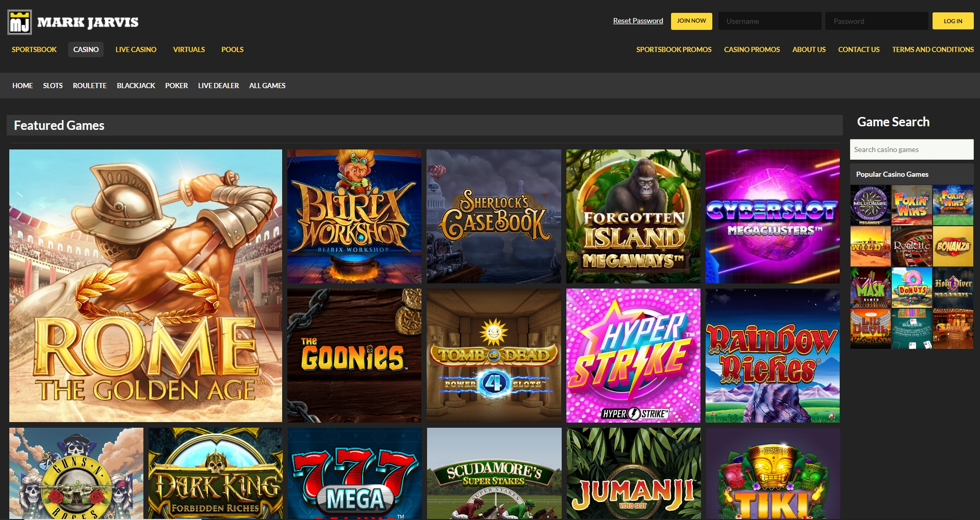Show Slots games category
Viewport: 980px width, 520px height.
tap(53, 86)
